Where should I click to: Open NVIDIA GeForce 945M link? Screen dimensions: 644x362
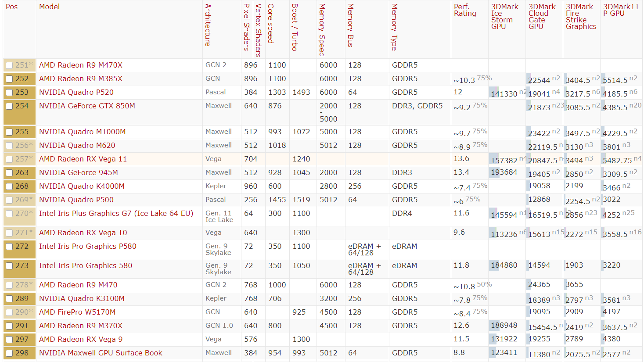click(x=79, y=173)
